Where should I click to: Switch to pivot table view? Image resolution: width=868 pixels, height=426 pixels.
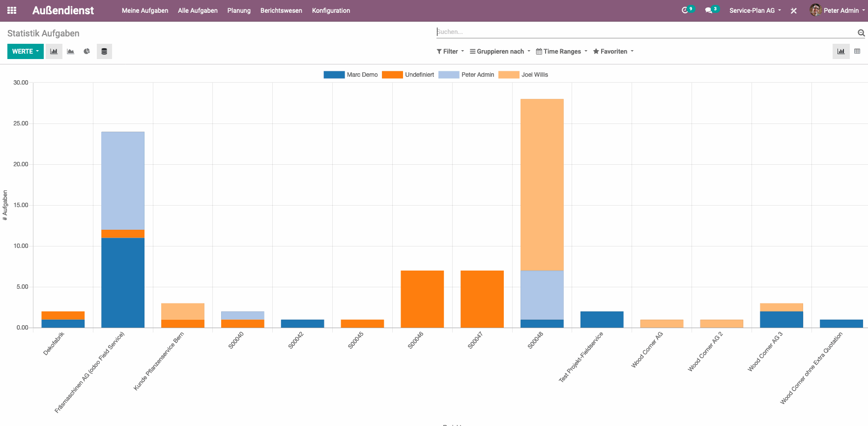(x=857, y=51)
